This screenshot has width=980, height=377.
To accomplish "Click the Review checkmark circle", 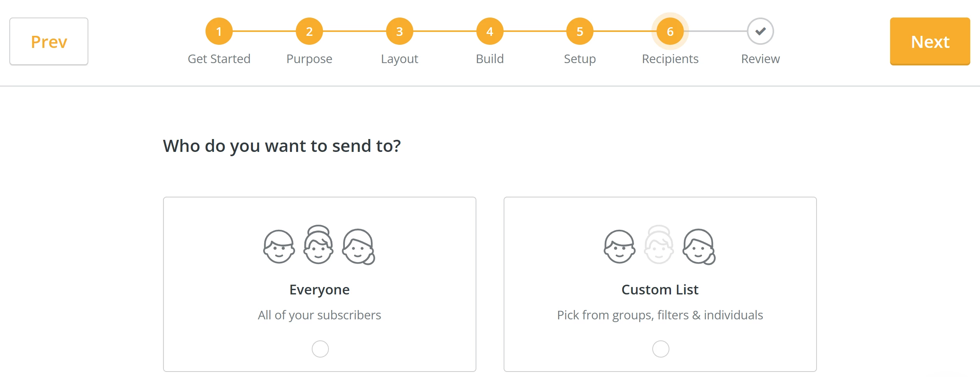I will click(760, 32).
